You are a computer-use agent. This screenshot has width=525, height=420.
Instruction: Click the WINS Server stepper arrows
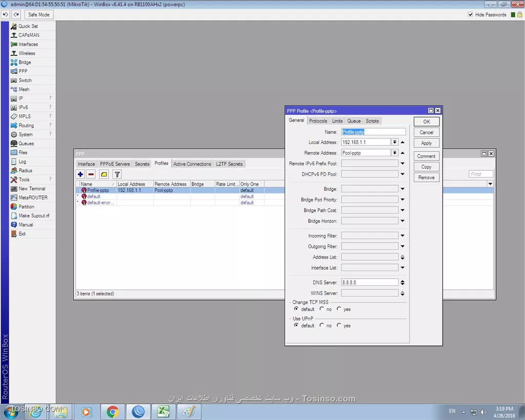402,293
